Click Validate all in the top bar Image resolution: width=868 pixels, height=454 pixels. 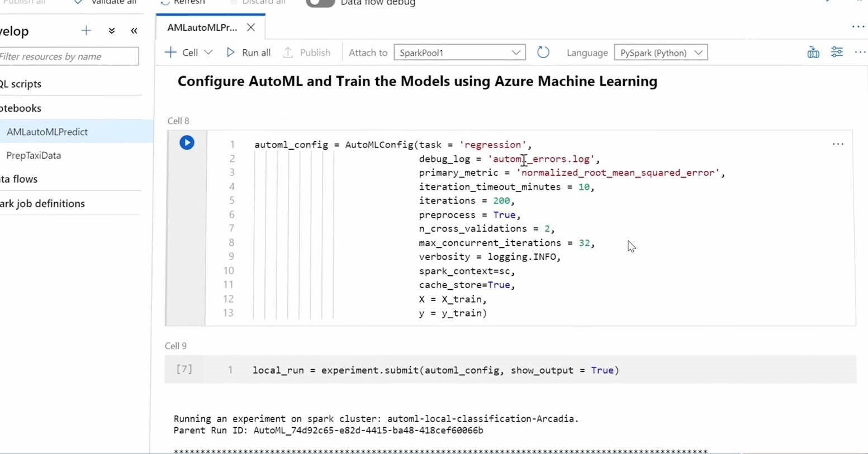105,2
